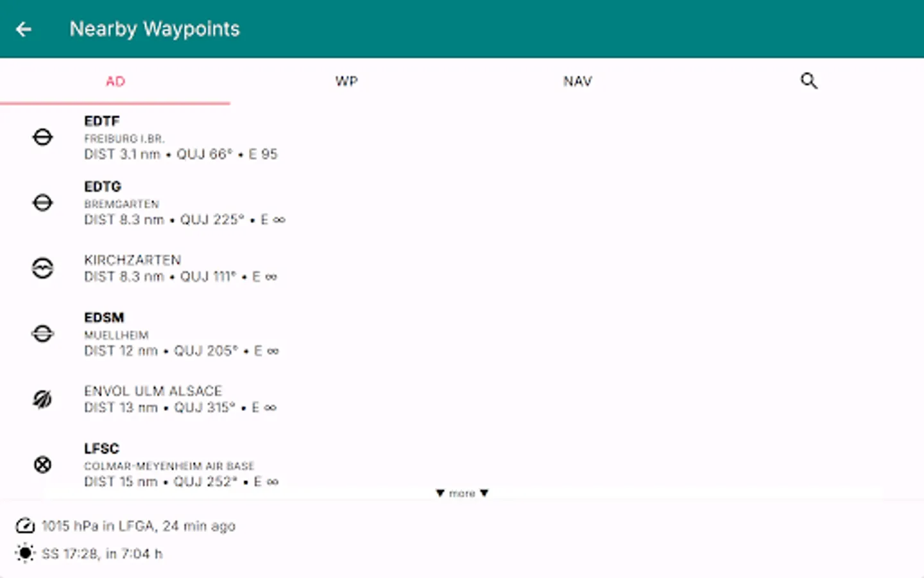Select the Kirchzarten glider field icon
The image size is (924, 578).
click(x=42, y=268)
